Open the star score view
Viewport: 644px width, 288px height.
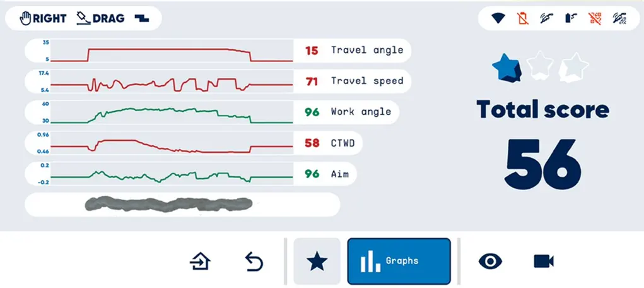317,261
